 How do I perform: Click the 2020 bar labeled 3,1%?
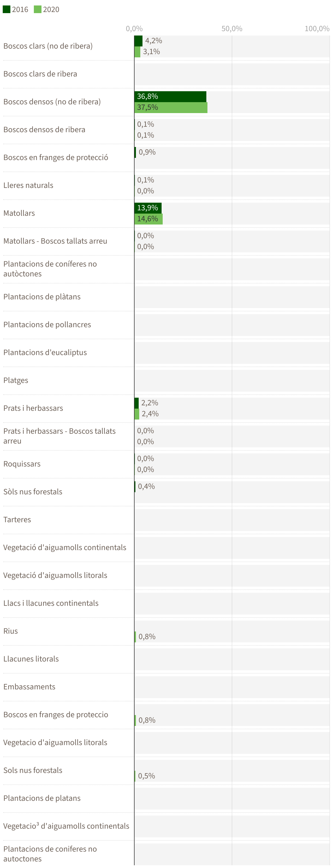tap(137, 52)
